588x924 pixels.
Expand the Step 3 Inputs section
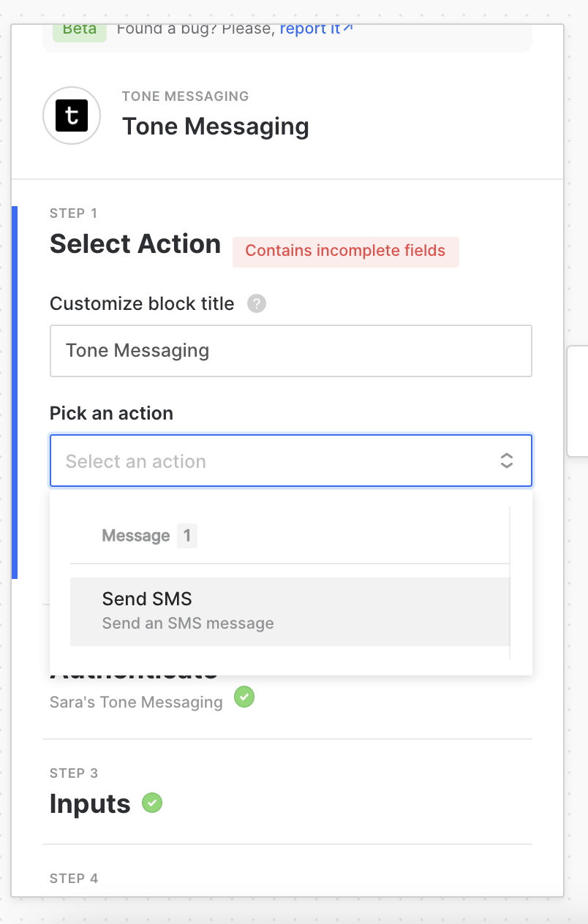tap(90, 803)
